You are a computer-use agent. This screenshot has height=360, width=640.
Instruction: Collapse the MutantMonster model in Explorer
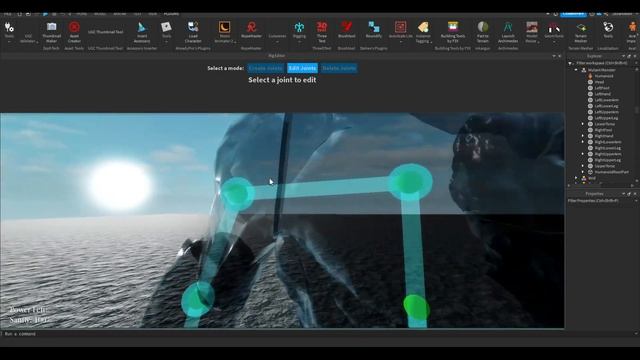pyautogui.click(x=576, y=70)
